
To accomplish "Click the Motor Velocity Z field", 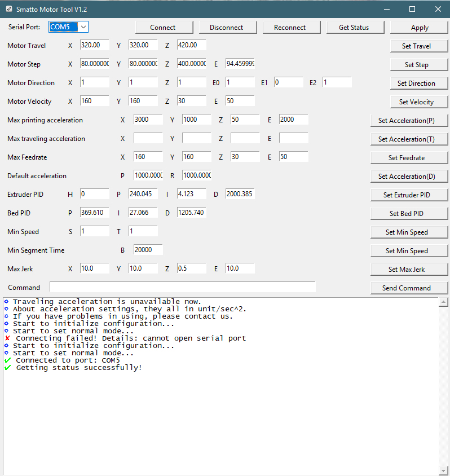I will click(x=192, y=101).
